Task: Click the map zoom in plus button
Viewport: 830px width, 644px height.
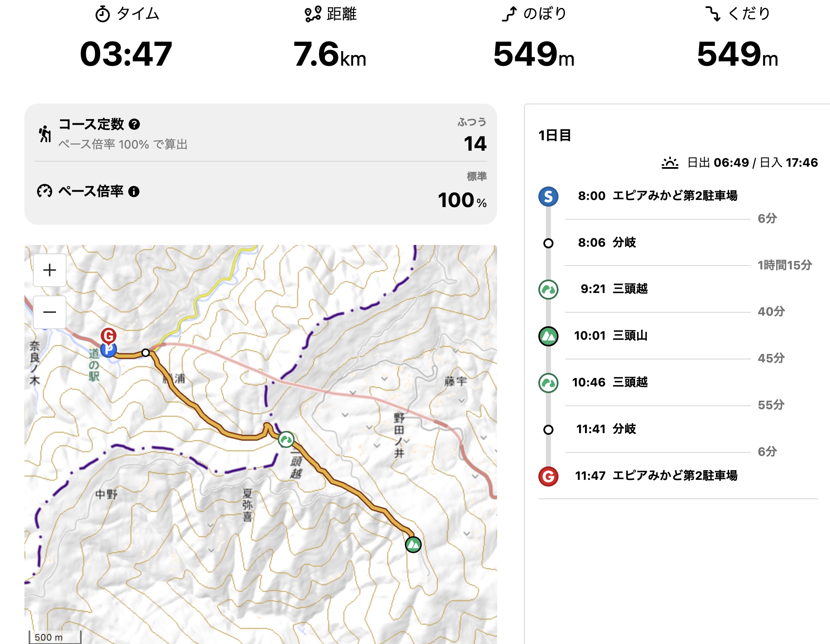Action: pos(50,270)
